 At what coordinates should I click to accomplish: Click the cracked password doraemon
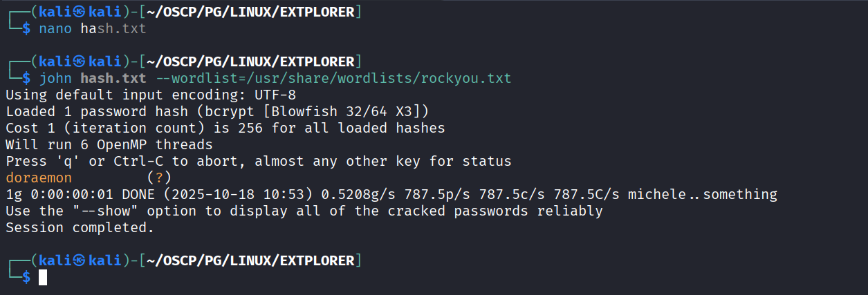(39, 178)
